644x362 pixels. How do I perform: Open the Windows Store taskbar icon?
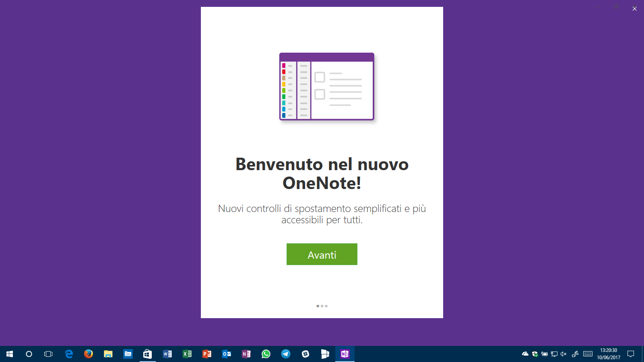coord(148,354)
